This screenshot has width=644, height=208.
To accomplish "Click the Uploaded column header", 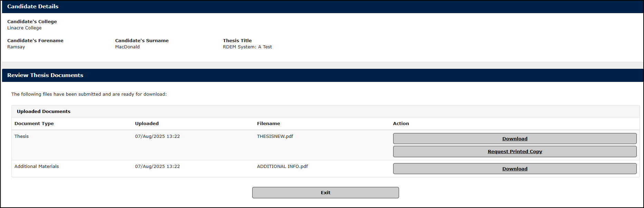I will tap(147, 123).
